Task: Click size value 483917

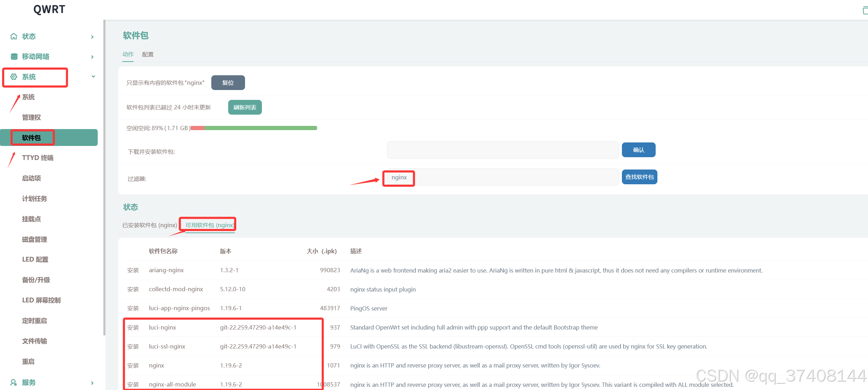Action: 330,308
